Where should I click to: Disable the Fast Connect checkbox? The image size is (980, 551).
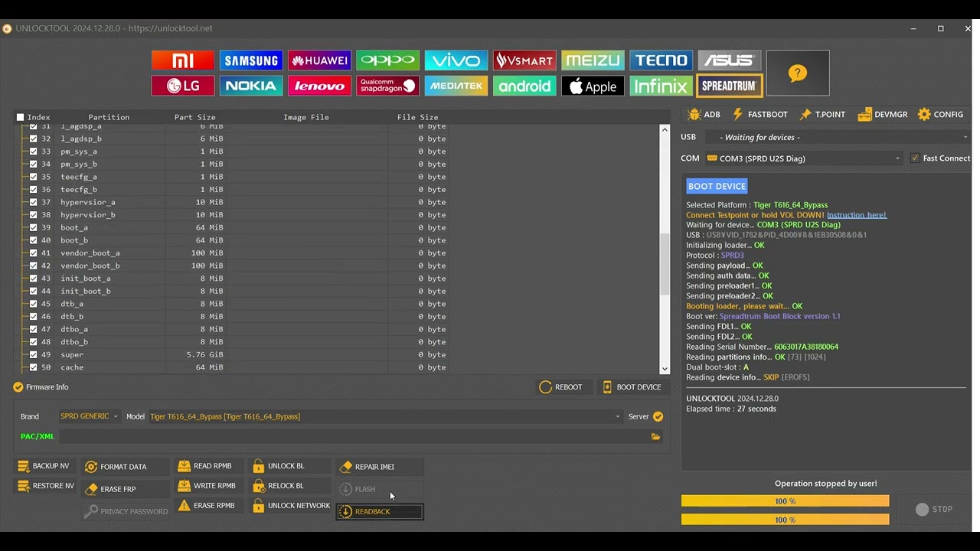click(x=915, y=158)
